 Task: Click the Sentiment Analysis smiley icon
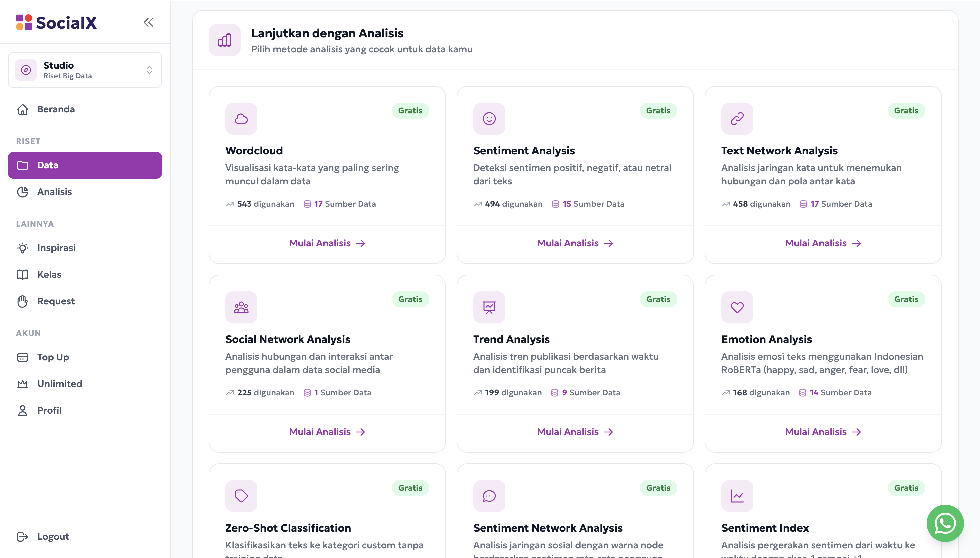tap(489, 118)
